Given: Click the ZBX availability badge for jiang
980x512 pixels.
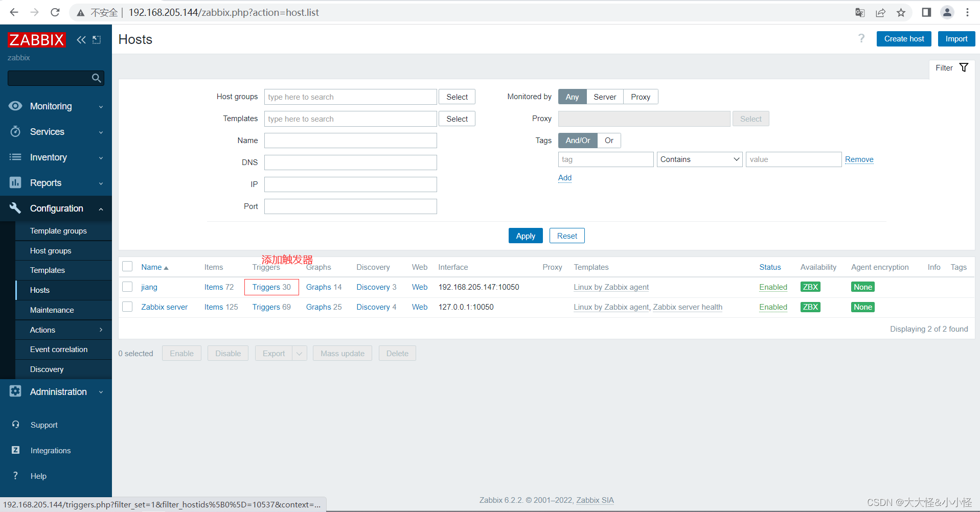Looking at the screenshot, I should (810, 287).
